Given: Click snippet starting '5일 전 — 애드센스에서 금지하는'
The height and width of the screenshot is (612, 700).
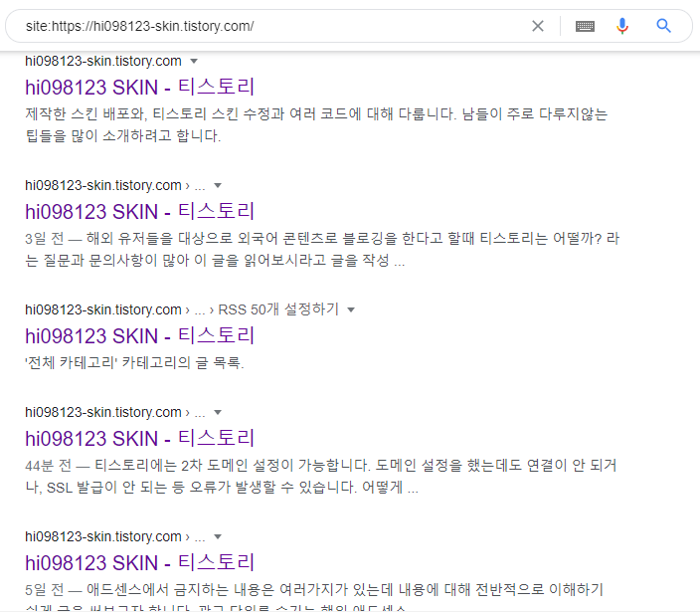Looking at the screenshot, I should point(314,599).
